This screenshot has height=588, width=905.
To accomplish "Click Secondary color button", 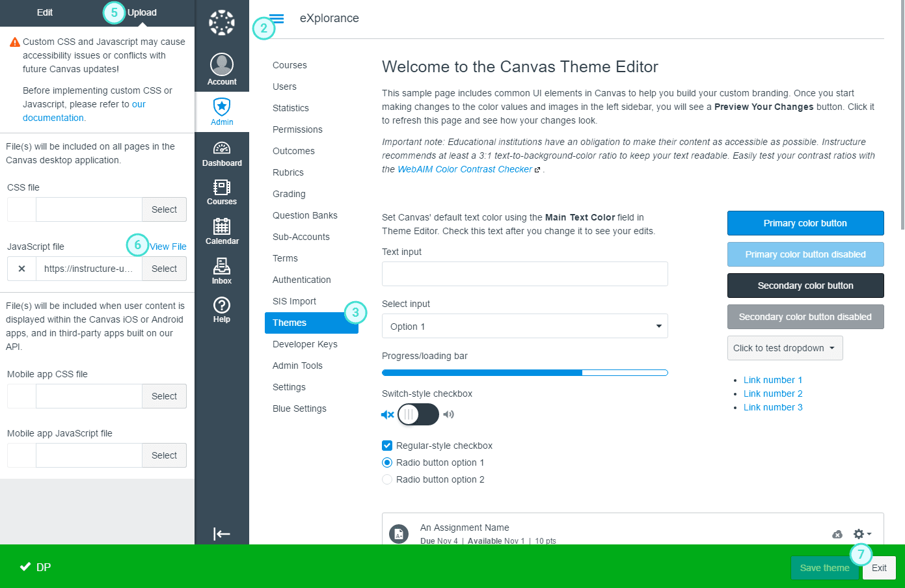I will 805,286.
